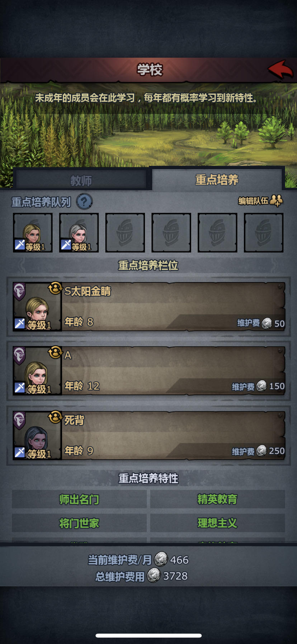This screenshot has height=644, width=297.
Task: Tap the red back arrow icon
Action: point(280,69)
